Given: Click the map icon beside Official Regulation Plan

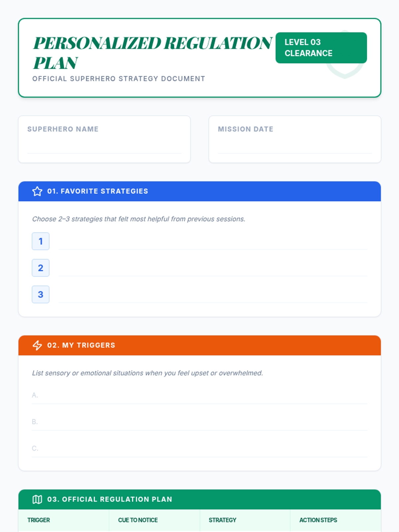Looking at the screenshot, I should pyautogui.click(x=37, y=499).
